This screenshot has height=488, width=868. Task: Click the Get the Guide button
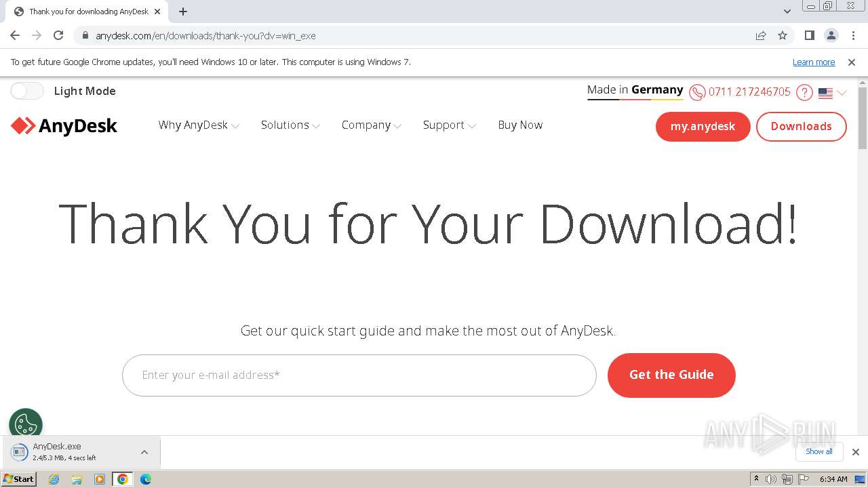pos(671,375)
